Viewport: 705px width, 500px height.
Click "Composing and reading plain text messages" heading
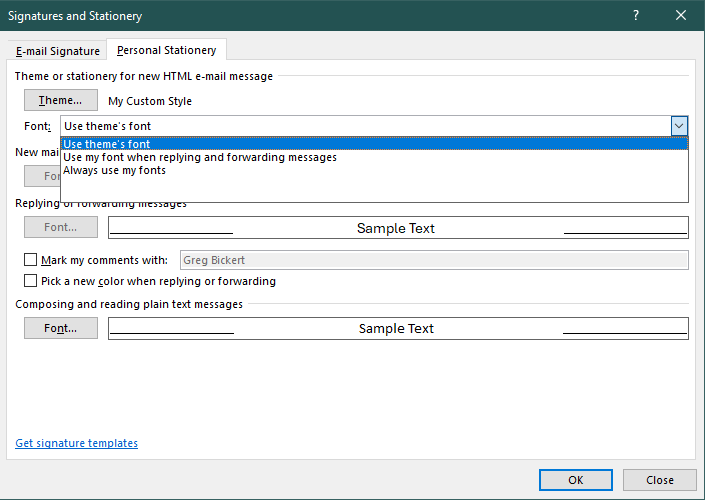click(129, 304)
